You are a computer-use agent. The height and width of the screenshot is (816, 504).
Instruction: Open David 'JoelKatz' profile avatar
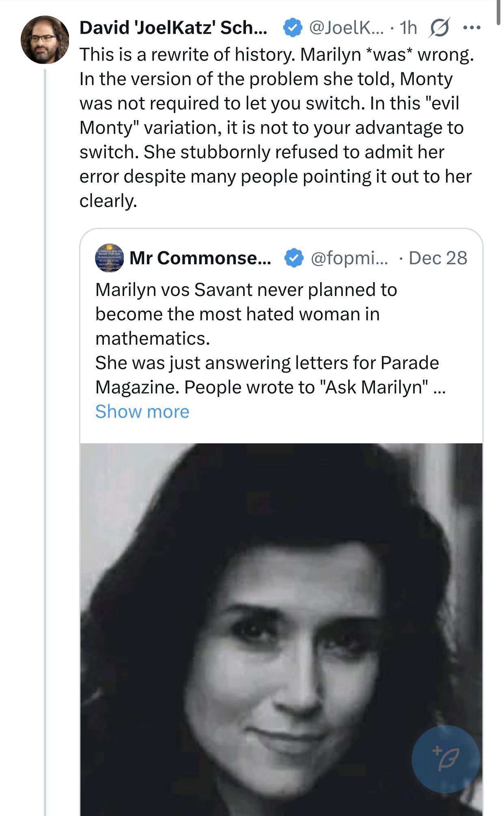click(x=45, y=40)
